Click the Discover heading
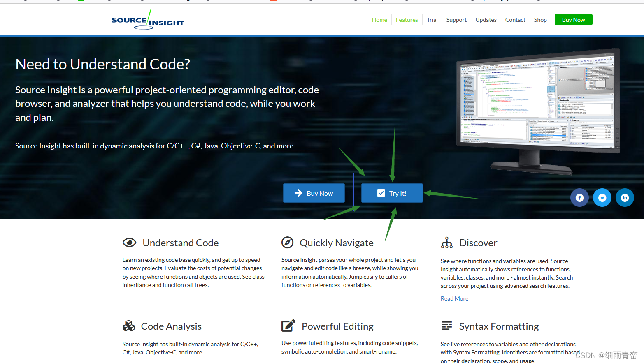Image resolution: width=644 pixels, height=363 pixels. 478,243
